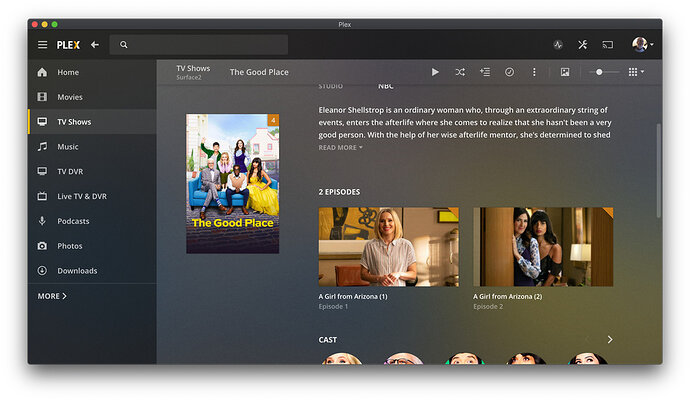Click the Downloads arrow icon
690x400 pixels.
point(42,271)
